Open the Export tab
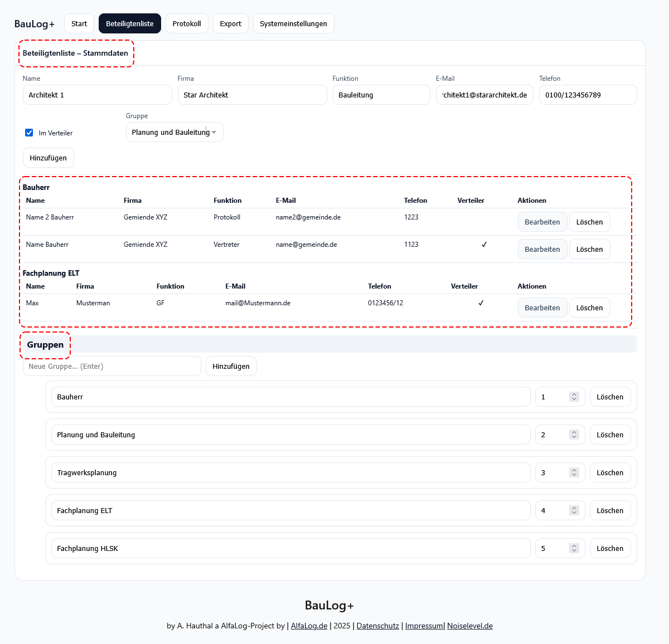 230,24
